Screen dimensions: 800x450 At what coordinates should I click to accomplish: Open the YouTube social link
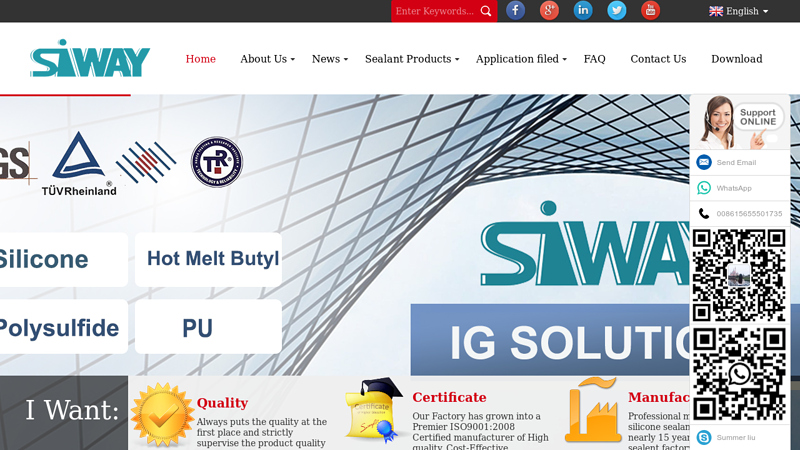click(650, 10)
